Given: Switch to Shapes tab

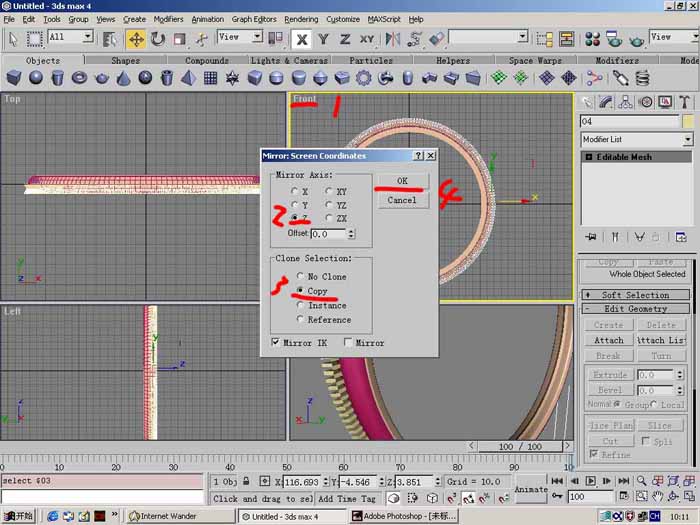Looking at the screenshot, I should tap(125, 60).
